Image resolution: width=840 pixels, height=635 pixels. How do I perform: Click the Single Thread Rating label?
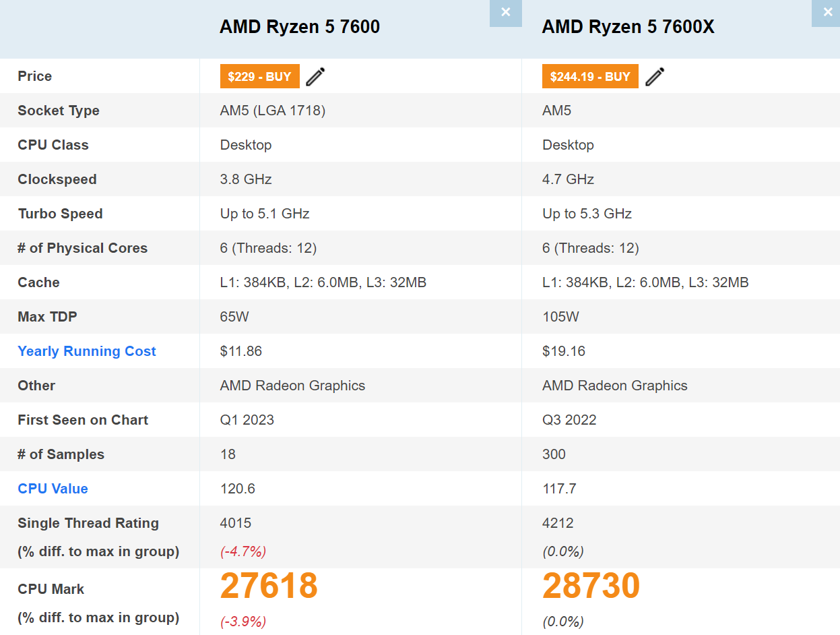(x=88, y=523)
